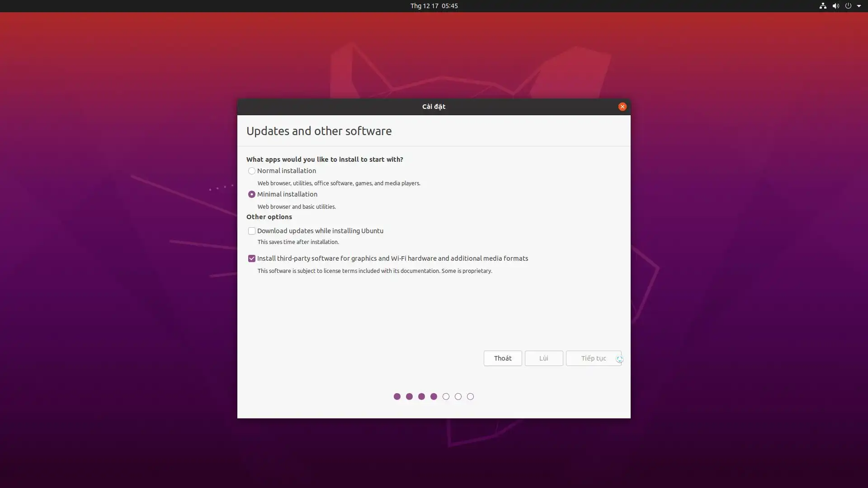Click the third progress step dot
The width and height of the screenshot is (868, 488).
[x=421, y=396]
